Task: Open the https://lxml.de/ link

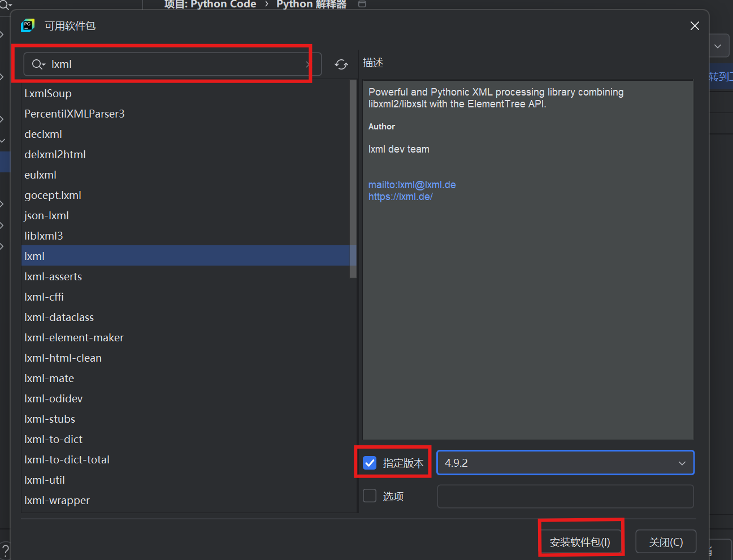Action: 401,197
